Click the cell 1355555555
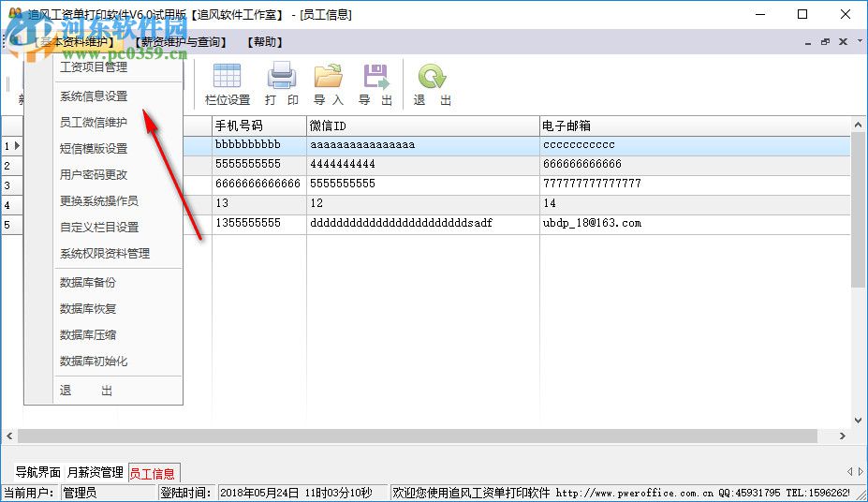Image resolution: width=868 pixels, height=502 pixels. (x=259, y=224)
